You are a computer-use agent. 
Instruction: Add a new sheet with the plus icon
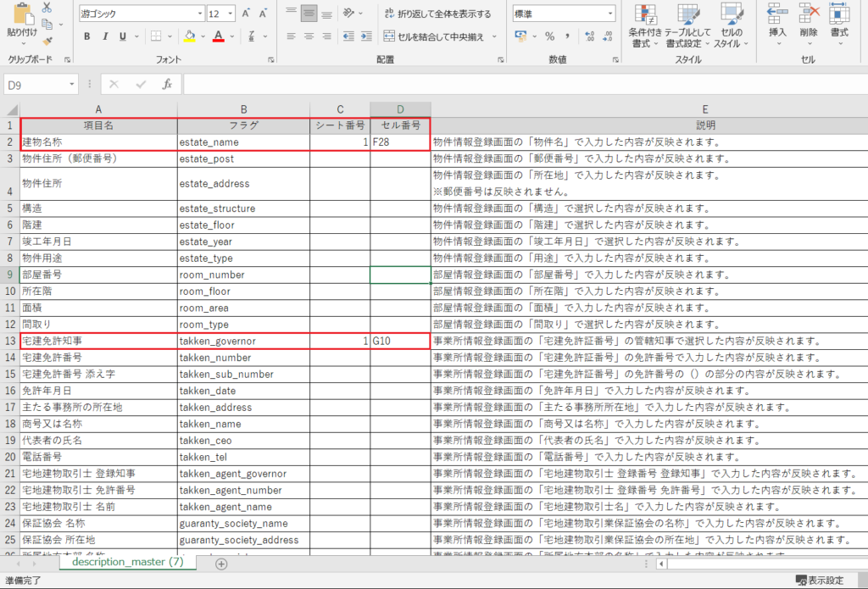[221, 564]
